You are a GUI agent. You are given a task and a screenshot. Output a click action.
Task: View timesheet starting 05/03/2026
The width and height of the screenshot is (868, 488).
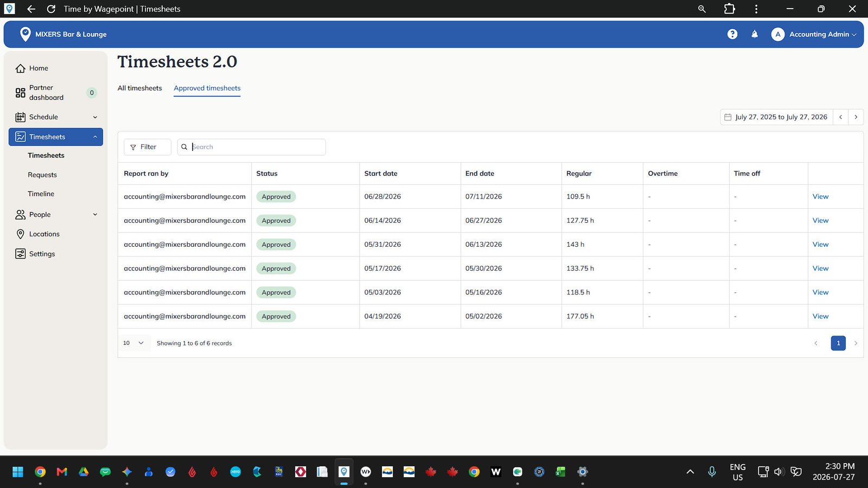(820, 292)
